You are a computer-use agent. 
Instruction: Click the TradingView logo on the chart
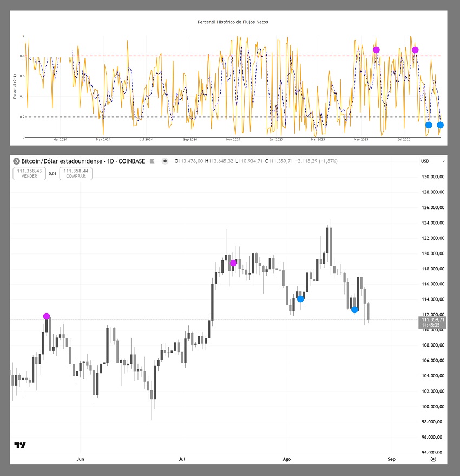[x=20, y=445]
